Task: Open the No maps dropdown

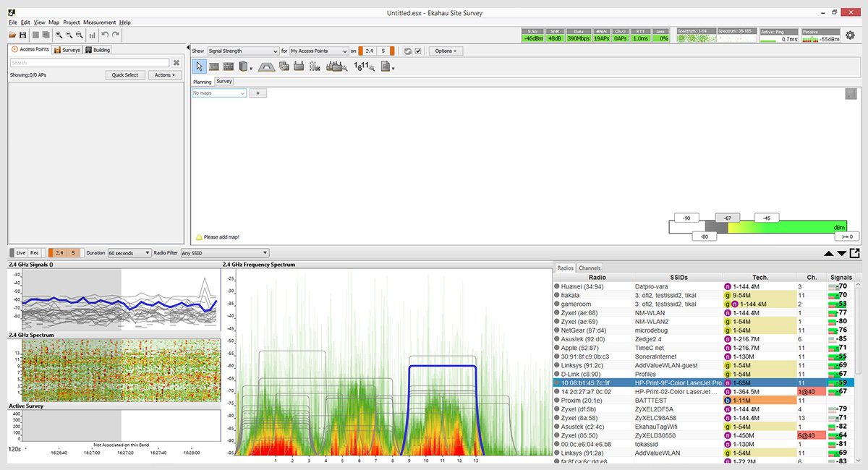Action: (x=219, y=93)
